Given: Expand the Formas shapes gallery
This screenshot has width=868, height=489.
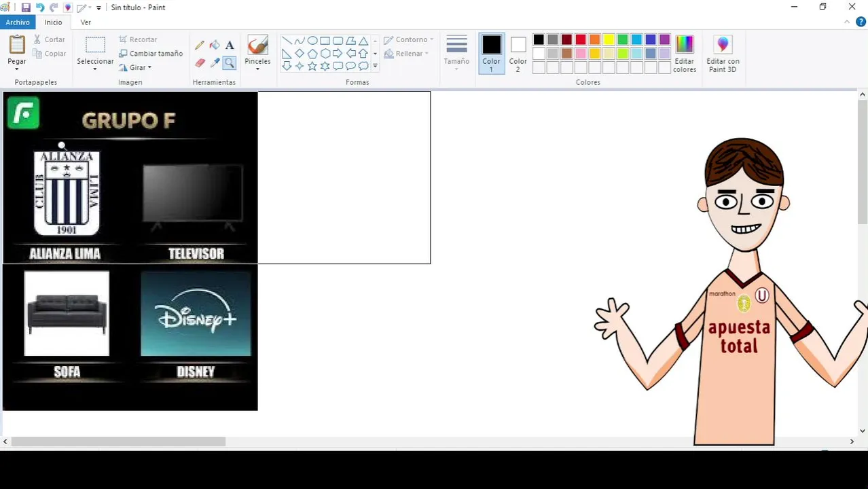Looking at the screenshot, I should click(375, 66).
